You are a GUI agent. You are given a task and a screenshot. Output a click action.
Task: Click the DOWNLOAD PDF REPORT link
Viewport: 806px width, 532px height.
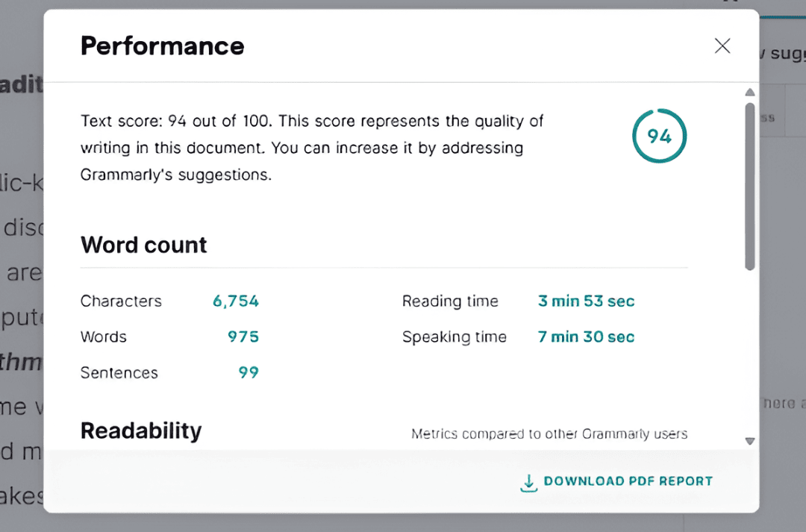tap(628, 481)
